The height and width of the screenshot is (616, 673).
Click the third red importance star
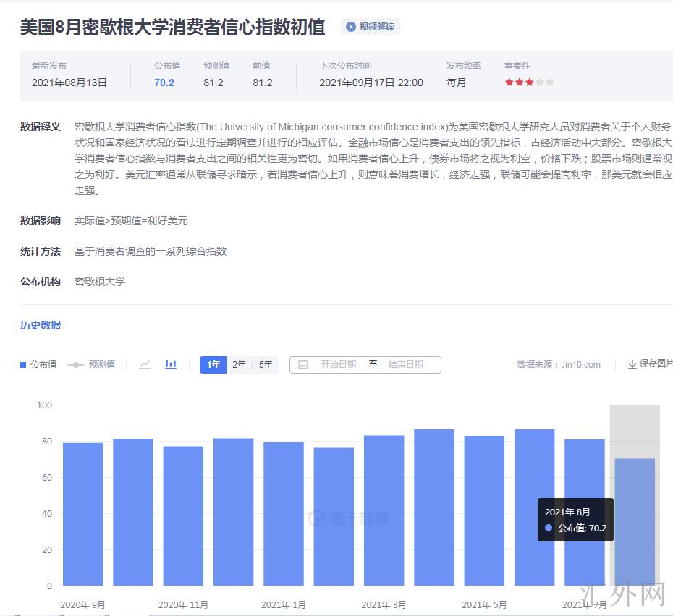pyautogui.click(x=530, y=83)
